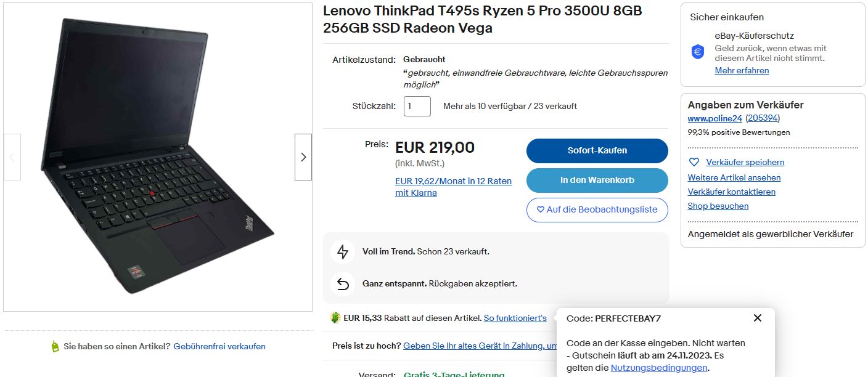Viewport: 868px width, 377px height.
Task: Click the return arrow Rückgaben icon
Action: coord(343,284)
